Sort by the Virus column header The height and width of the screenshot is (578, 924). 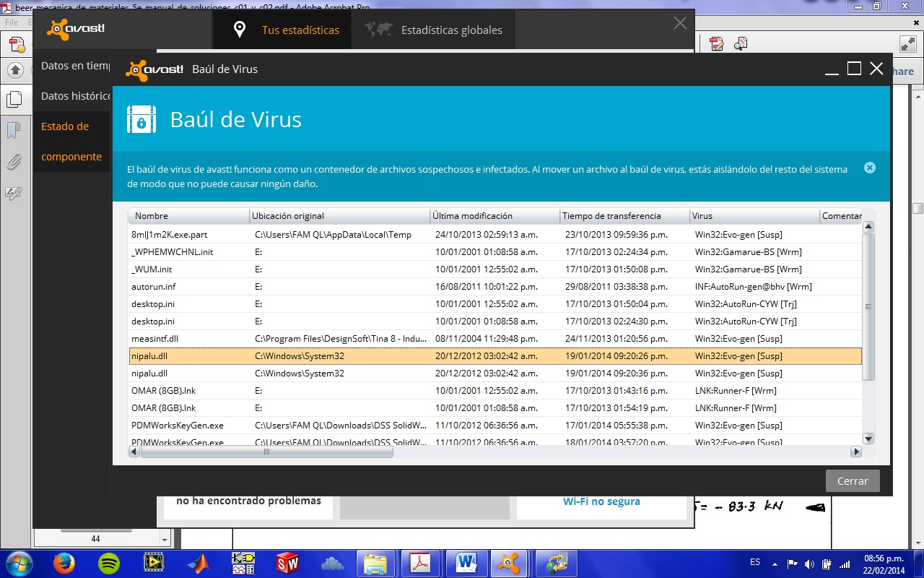[755, 216]
